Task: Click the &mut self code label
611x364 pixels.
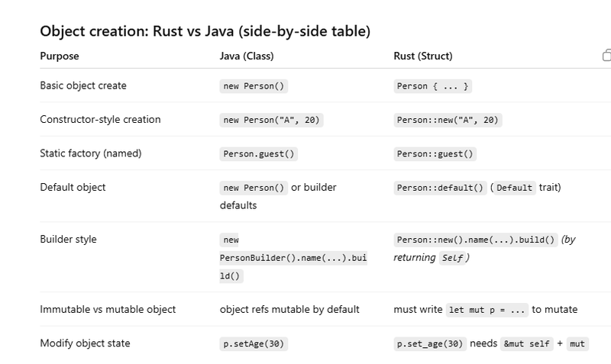Action: (526, 344)
